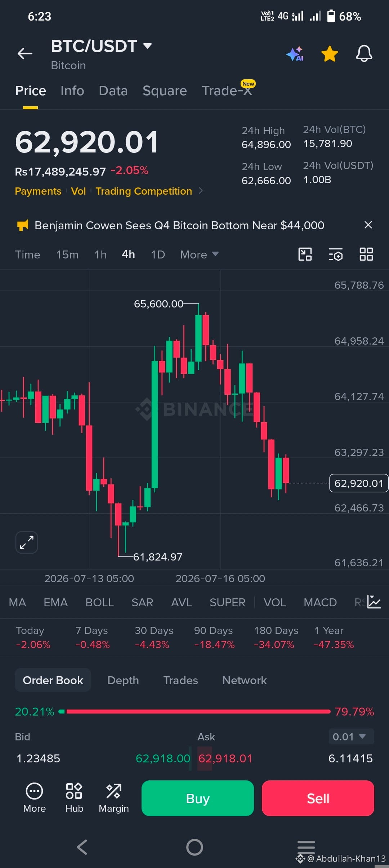Expand chart to fullscreen
Viewport: 389px width, 868px height.
[27, 542]
